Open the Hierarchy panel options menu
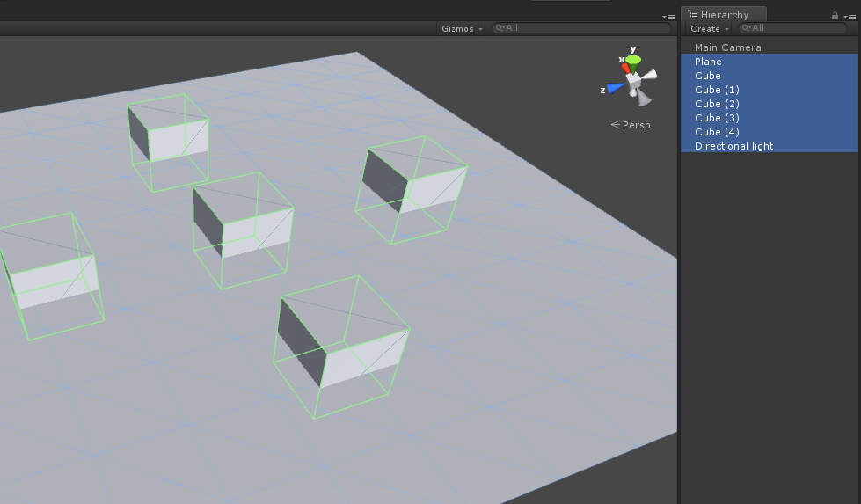861x504 pixels. 850,17
